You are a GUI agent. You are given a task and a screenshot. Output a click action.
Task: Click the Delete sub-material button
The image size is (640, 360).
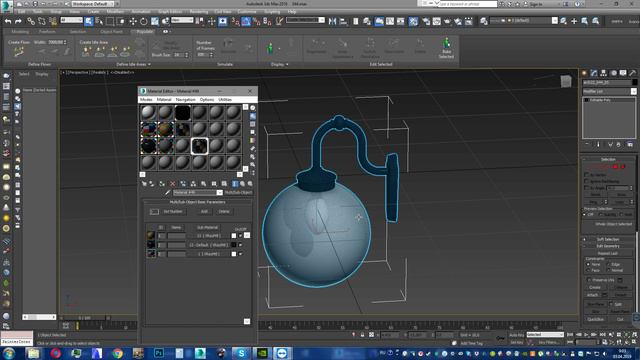click(224, 211)
